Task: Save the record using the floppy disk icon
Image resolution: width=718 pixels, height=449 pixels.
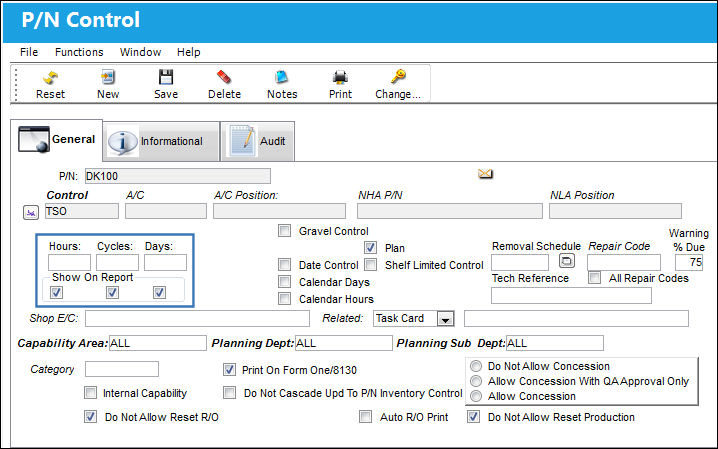Action: [166, 77]
